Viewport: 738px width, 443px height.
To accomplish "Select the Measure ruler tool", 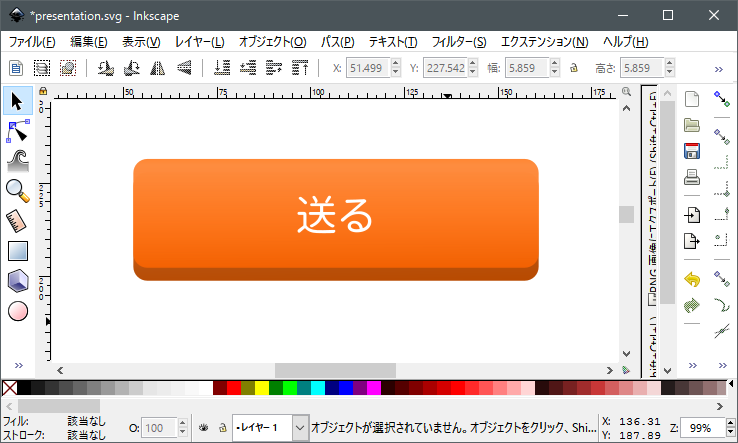I will 18,221.
